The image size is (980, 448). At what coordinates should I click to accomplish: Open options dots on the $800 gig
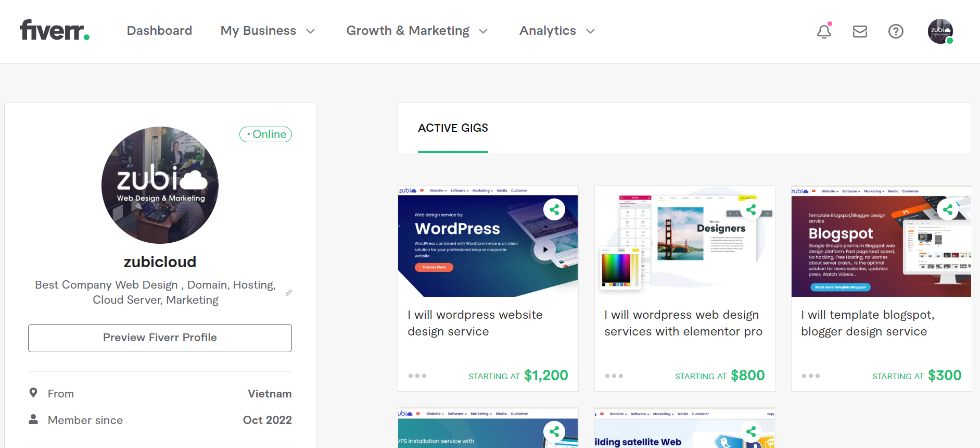614,376
